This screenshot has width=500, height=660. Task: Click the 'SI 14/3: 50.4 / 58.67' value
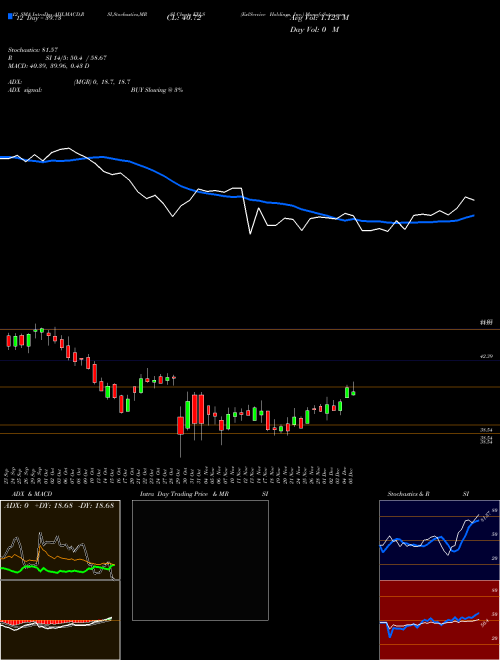tap(76, 58)
